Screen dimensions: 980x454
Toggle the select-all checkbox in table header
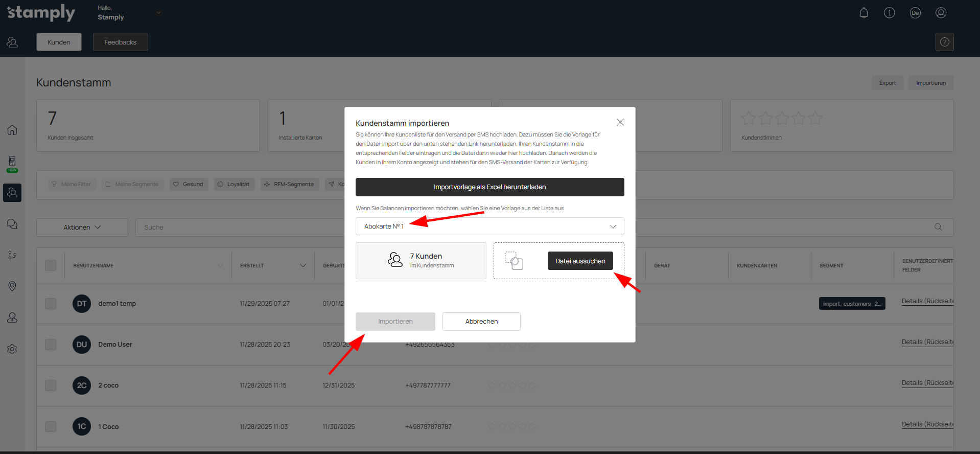coord(51,265)
